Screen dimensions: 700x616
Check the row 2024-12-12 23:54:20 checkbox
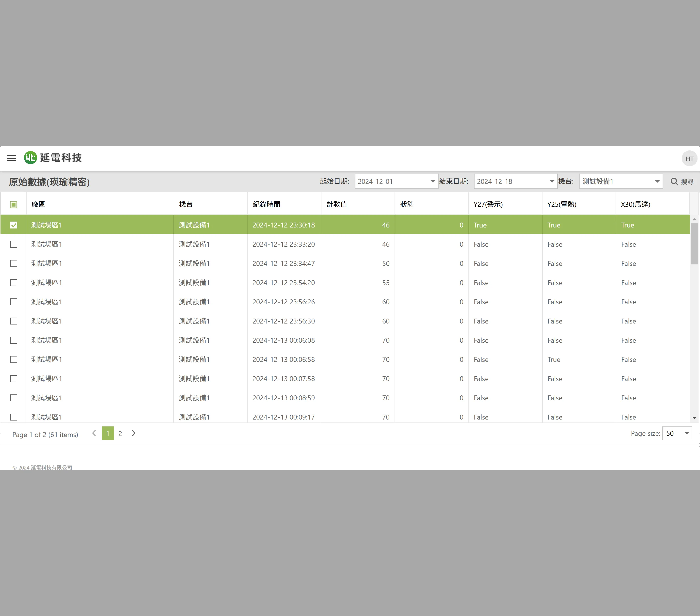(14, 283)
